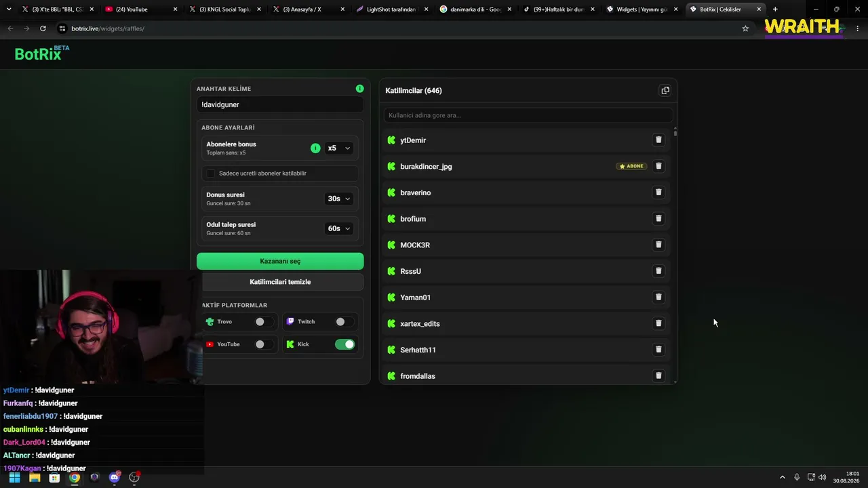Open Odul talep suresi 60s dropdown

(x=339, y=228)
